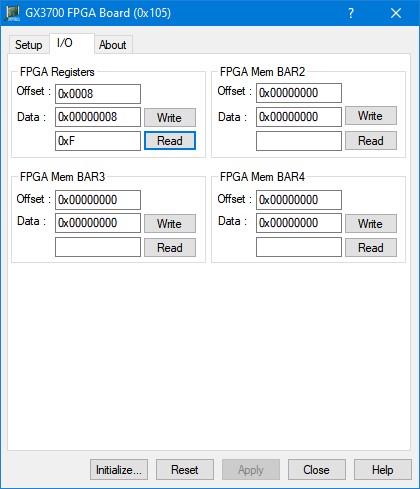This screenshot has height=489, width=420.
Task: Write data to FPGA Mem BAR2
Action: (371, 116)
